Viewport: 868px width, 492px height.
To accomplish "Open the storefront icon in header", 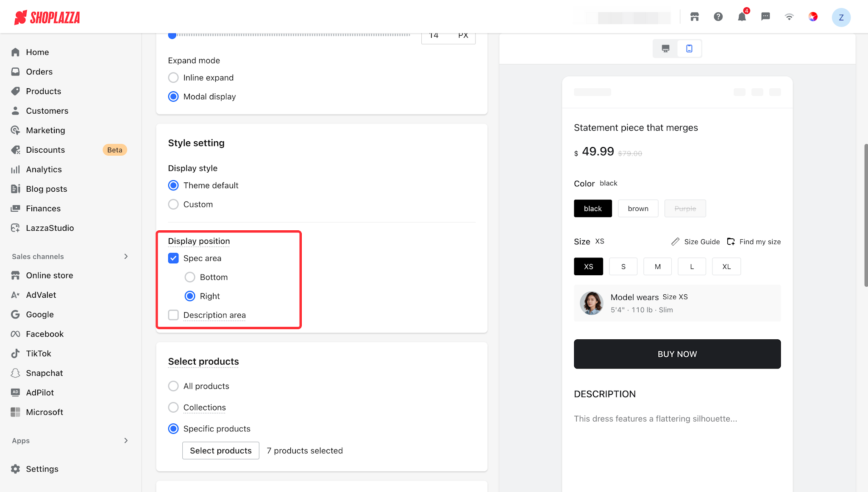I will [694, 17].
